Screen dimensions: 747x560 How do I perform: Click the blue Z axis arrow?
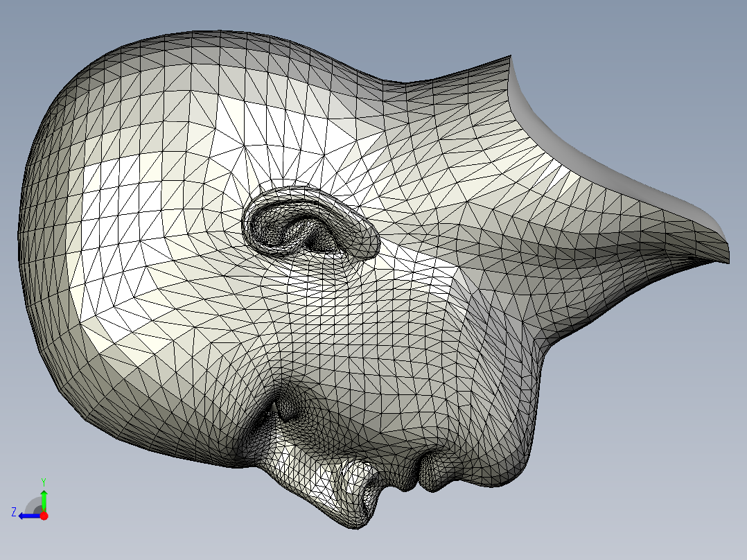click(30, 516)
